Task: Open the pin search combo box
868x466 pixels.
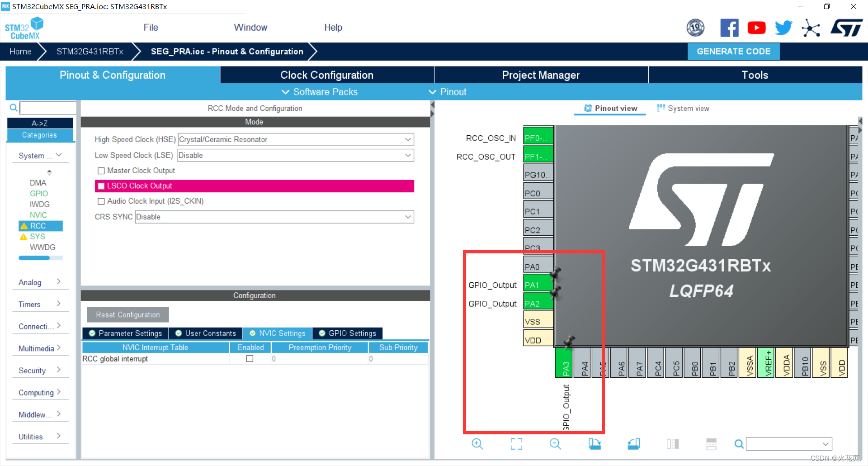Action: (x=789, y=444)
